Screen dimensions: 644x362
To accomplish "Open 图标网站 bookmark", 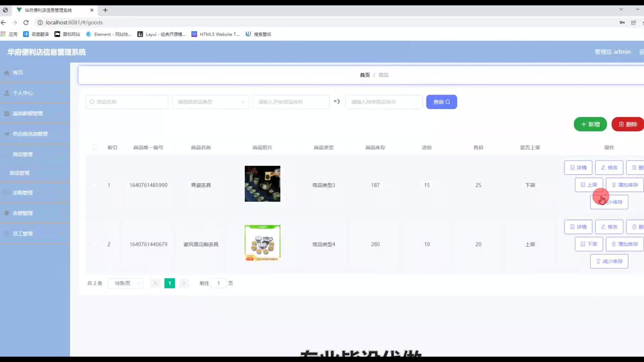I will 67,34.
